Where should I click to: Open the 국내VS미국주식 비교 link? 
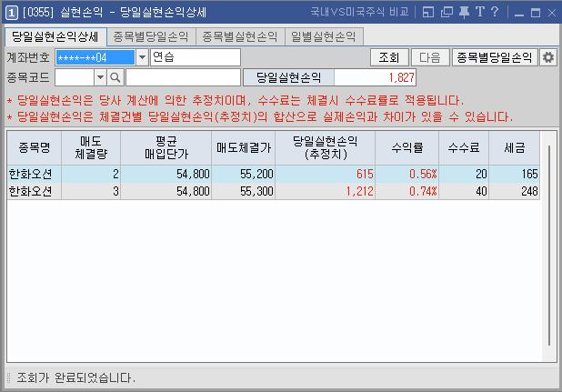tap(359, 12)
